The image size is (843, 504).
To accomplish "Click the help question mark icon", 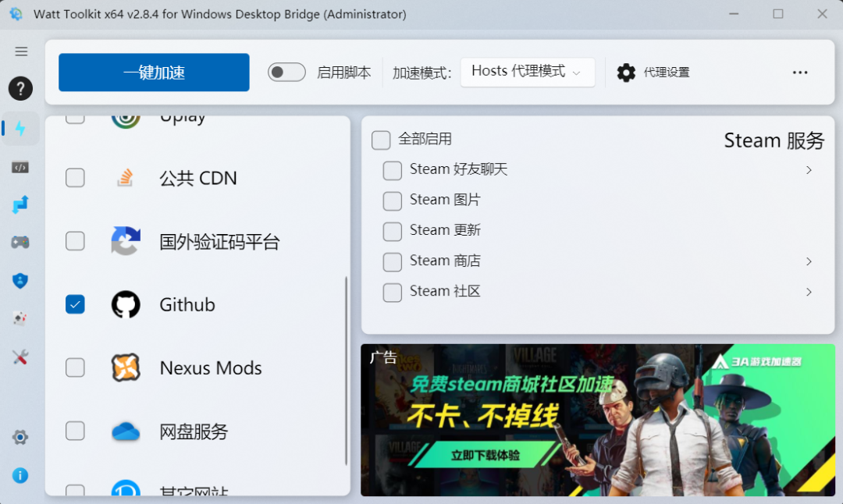I will point(20,88).
